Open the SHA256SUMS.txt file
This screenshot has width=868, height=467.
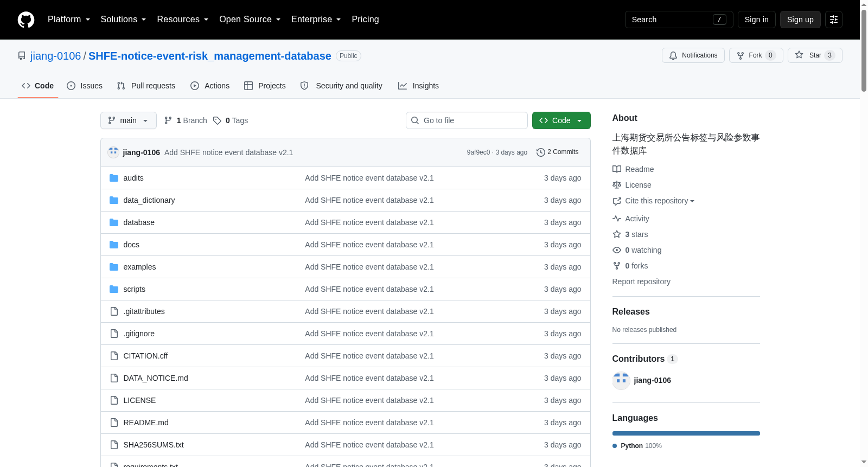click(x=154, y=445)
